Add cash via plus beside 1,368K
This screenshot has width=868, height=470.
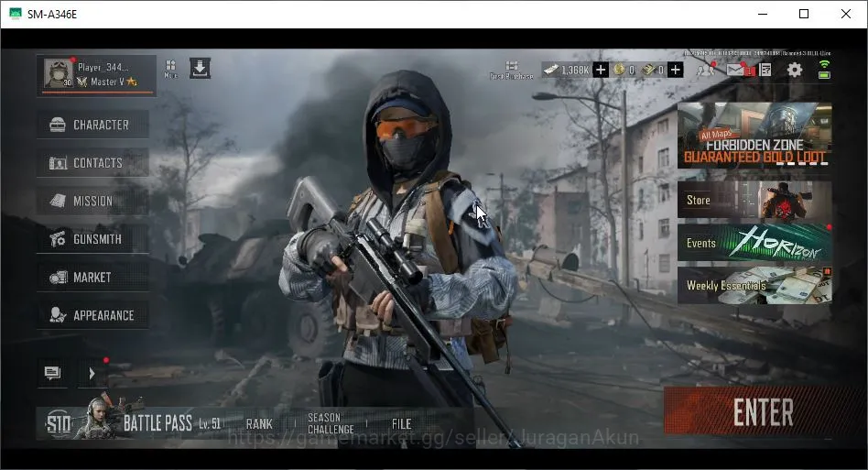tap(601, 70)
